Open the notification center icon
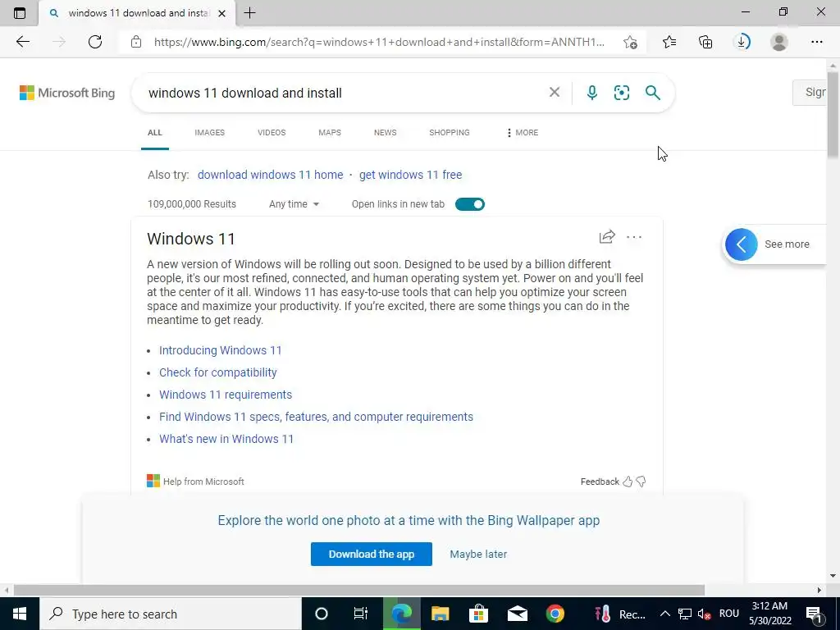 (815, 614)
